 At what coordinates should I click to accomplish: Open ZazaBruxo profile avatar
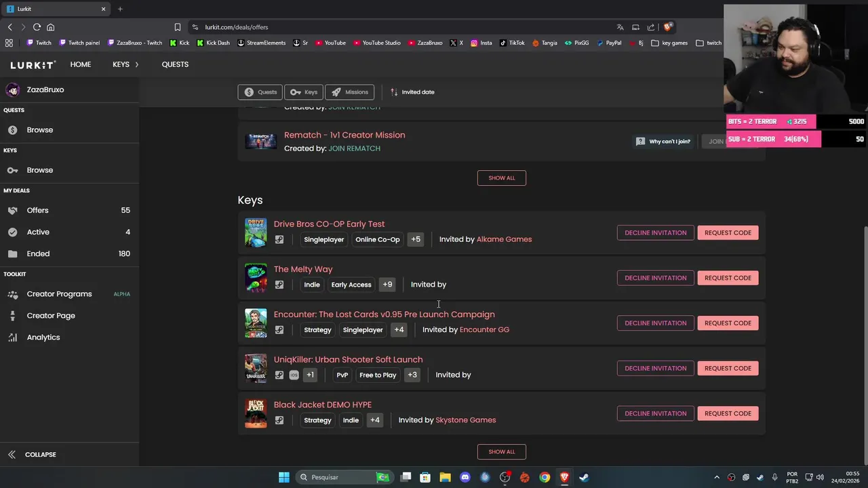12,89
